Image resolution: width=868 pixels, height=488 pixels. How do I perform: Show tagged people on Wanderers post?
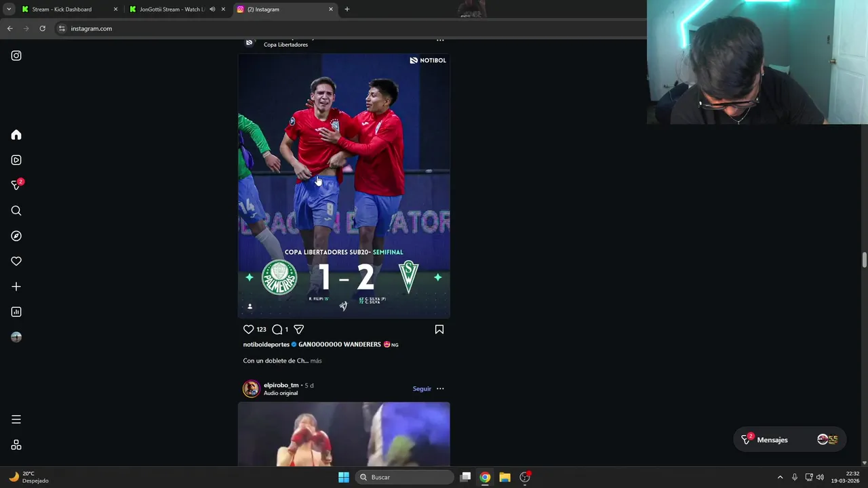(250, 306)
